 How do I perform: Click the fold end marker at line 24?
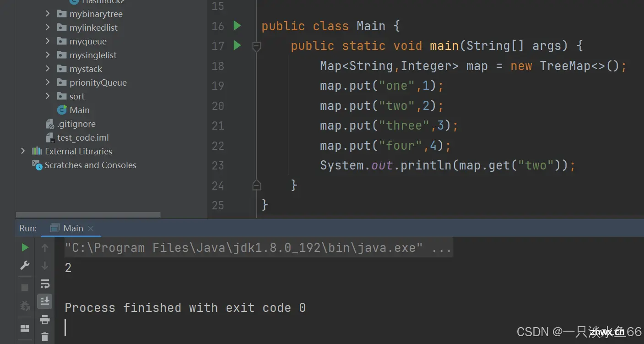coord(257,185)
